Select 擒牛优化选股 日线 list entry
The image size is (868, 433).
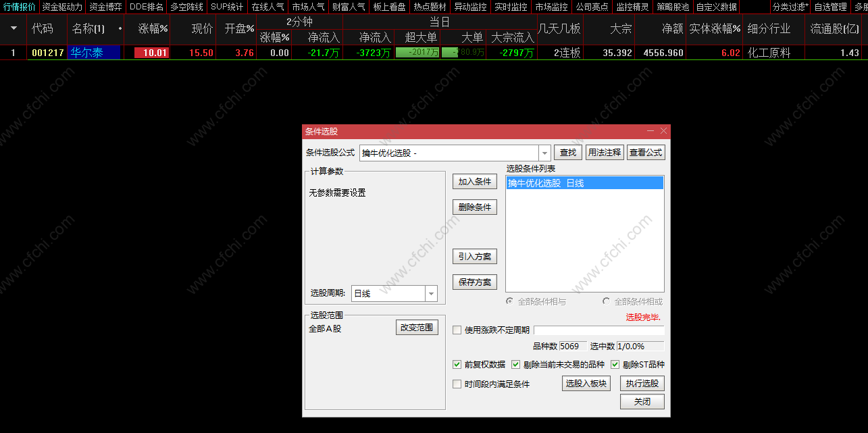(584, 183)
